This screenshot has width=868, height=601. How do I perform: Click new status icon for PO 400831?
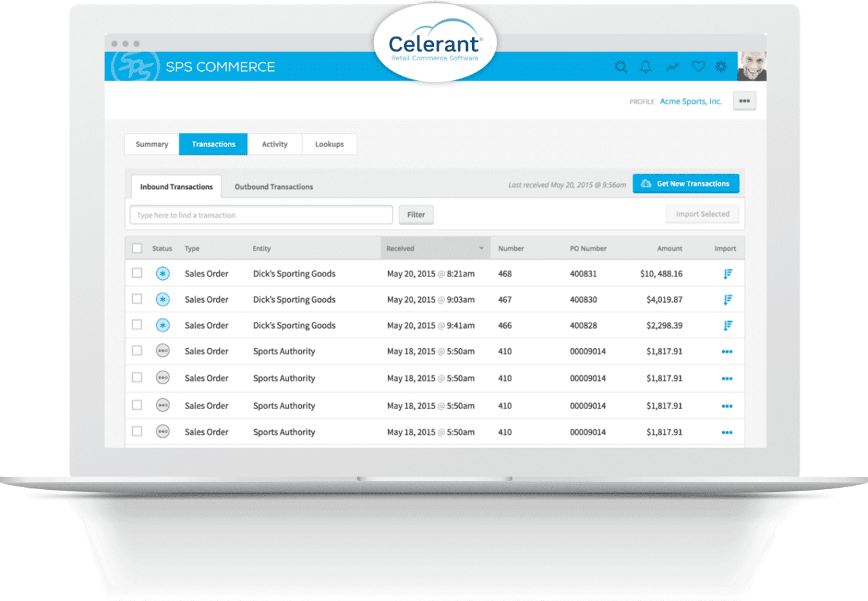pyautogui.click(x=163, y=274)
